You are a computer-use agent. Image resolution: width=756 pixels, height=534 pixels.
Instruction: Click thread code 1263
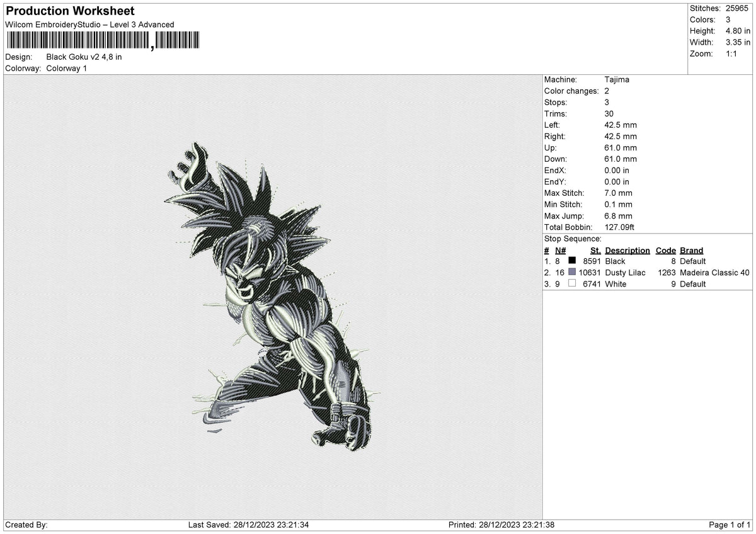point(667,272)
